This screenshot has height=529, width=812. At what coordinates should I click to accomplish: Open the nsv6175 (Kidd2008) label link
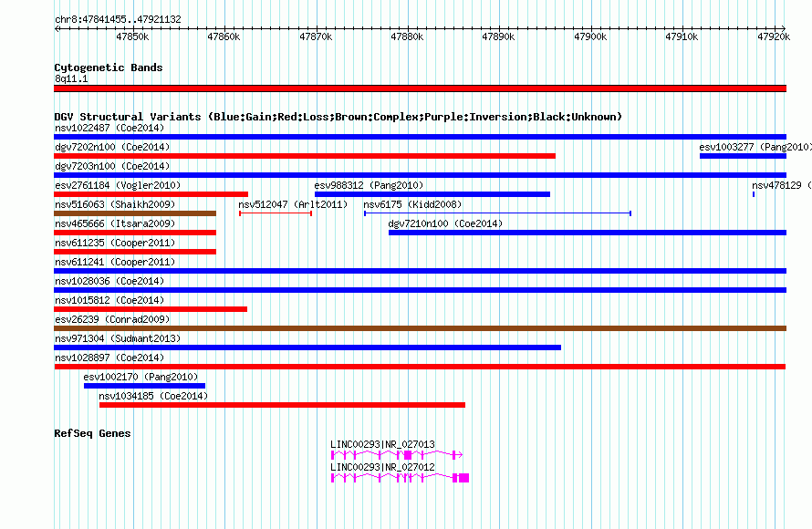[412, 204]
